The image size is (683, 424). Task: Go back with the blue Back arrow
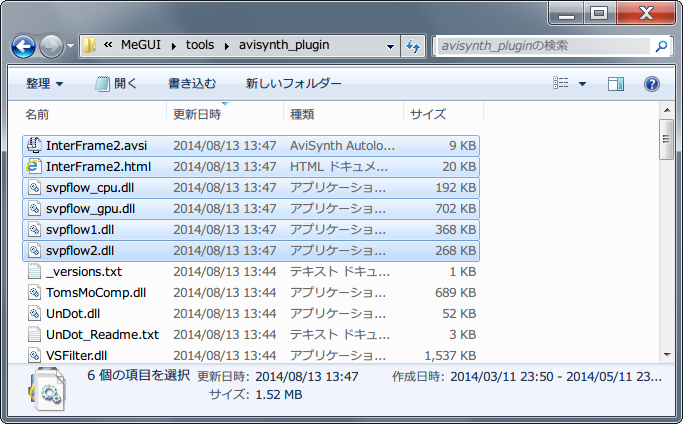(23, 46)
